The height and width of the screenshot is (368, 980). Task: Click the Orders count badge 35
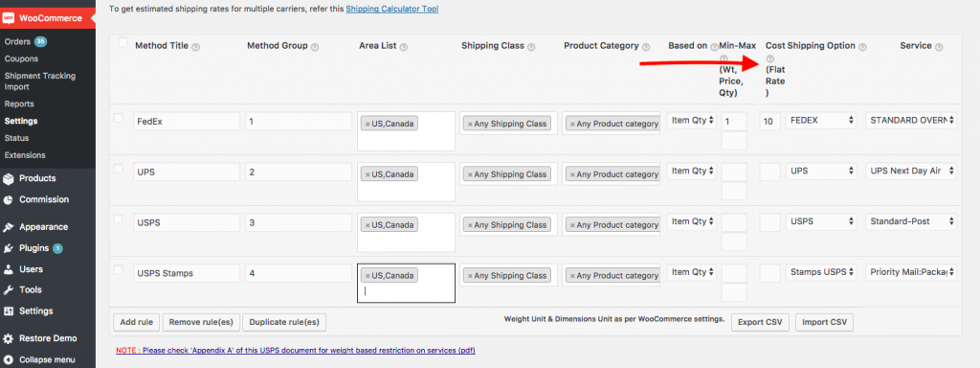click(40, 42)
